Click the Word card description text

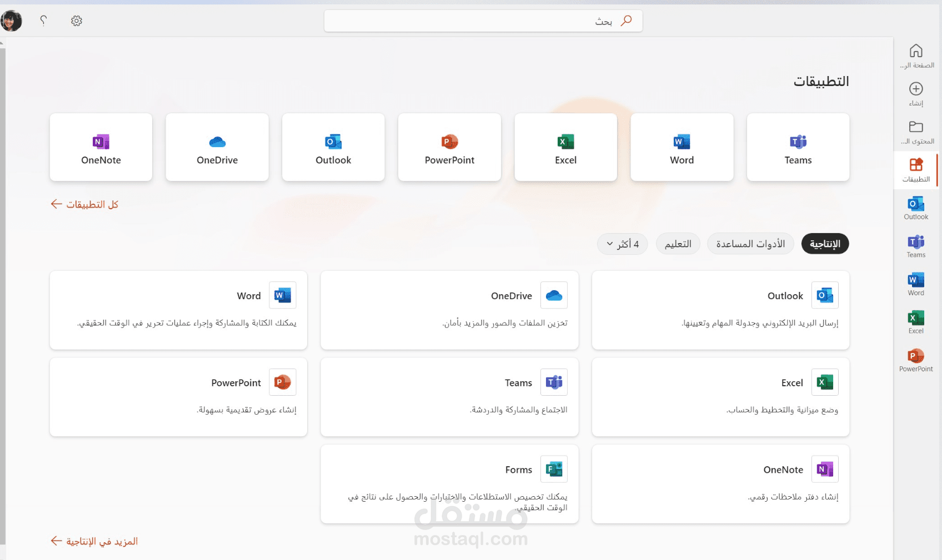point(187,323)
